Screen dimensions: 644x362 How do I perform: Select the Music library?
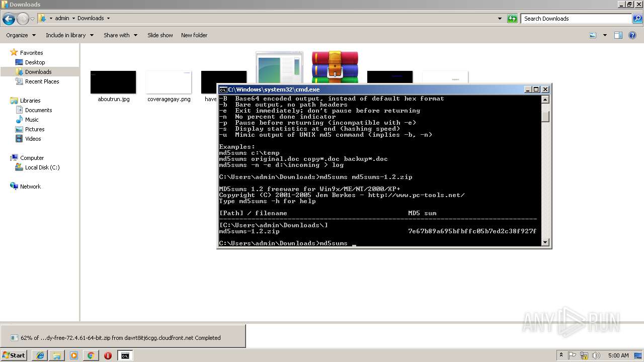coord(27,120)
